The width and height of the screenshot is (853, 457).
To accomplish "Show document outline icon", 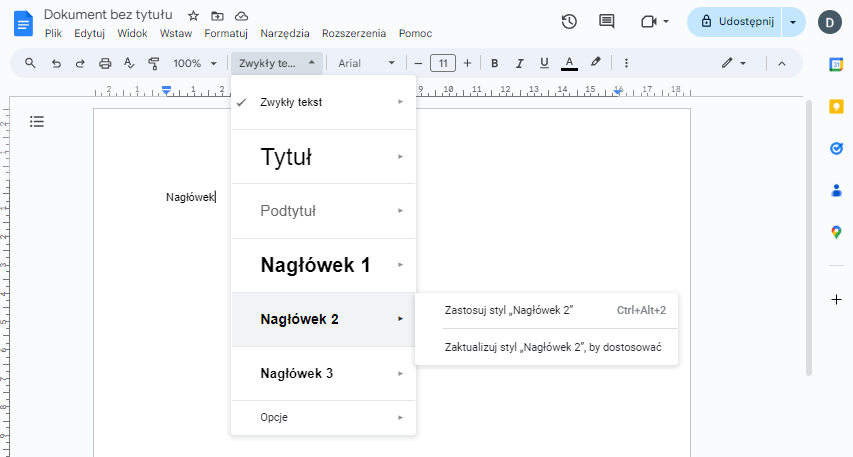I will [x=37, y=122].
